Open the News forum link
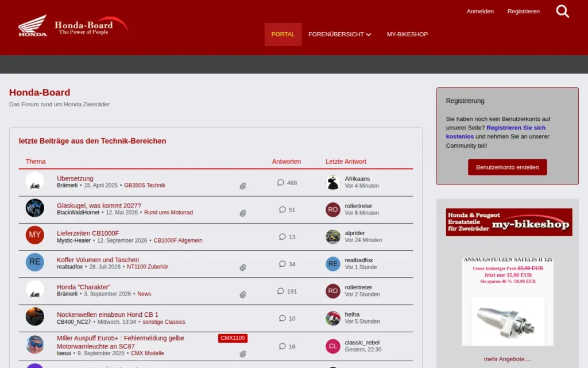Viewport: 588px width, 368px height. [144, 294]
